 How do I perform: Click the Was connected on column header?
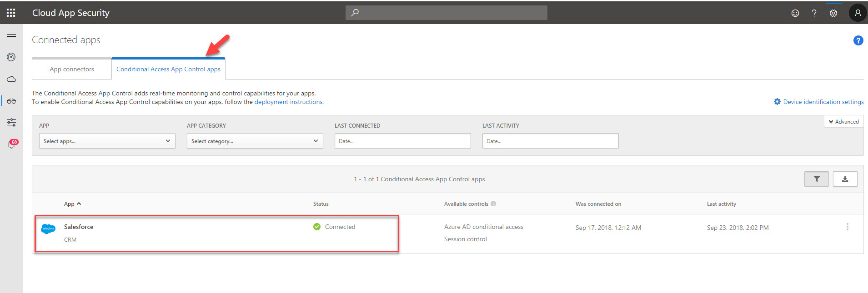598,204
